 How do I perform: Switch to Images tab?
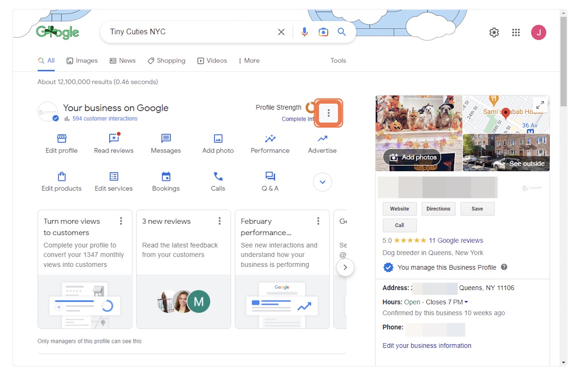[82, 61]
